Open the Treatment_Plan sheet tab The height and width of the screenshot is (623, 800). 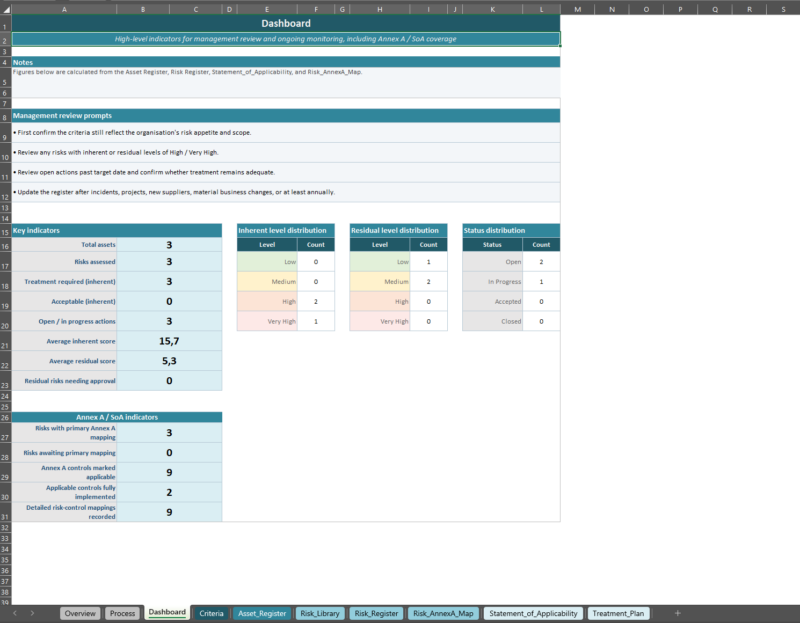(618, 613)
